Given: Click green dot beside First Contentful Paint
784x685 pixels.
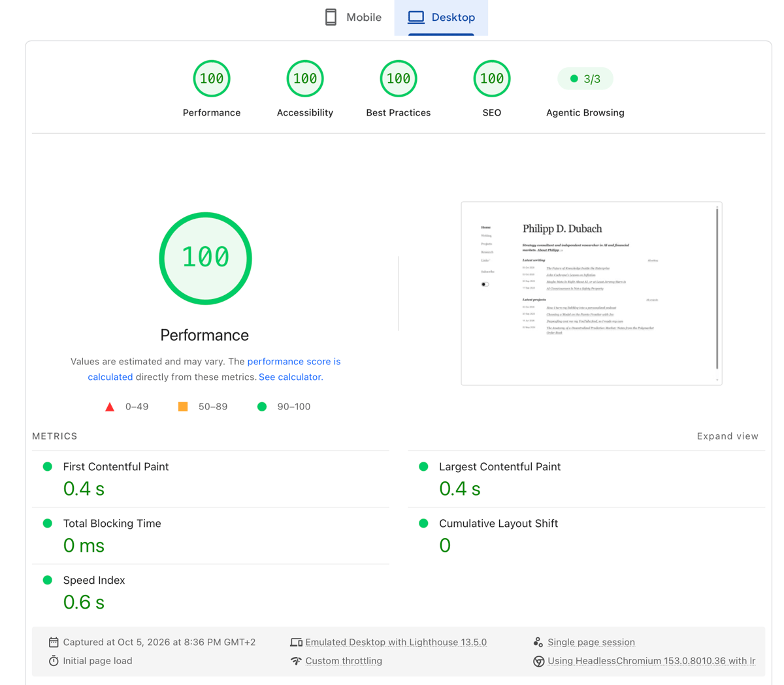Looking at the screenshot, I should point(48,467).
